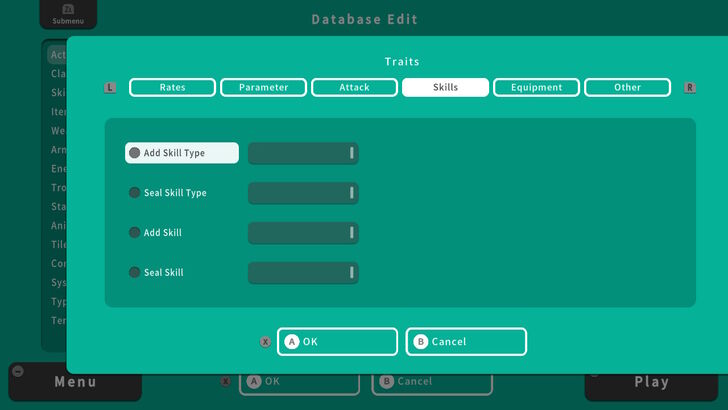This screenshot has width=728, height=410.
Task: Click the L shoulder button icon
Action: (110, 88)
